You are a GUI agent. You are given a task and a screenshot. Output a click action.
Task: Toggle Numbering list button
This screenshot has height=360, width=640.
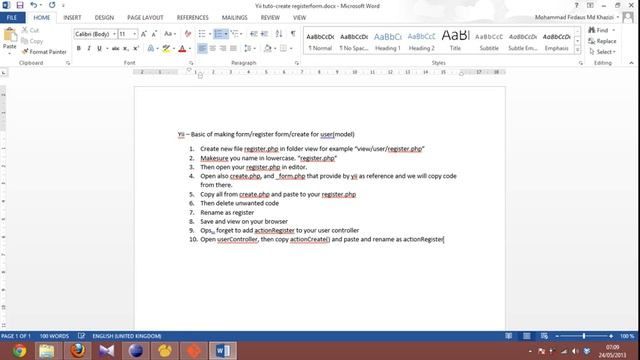pos(218,34)
